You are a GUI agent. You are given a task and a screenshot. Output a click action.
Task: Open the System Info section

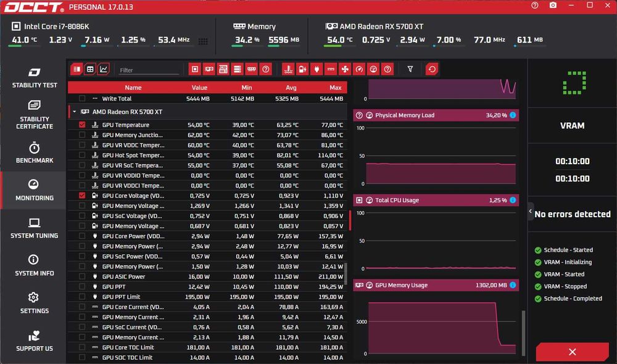tap(34, 266)
